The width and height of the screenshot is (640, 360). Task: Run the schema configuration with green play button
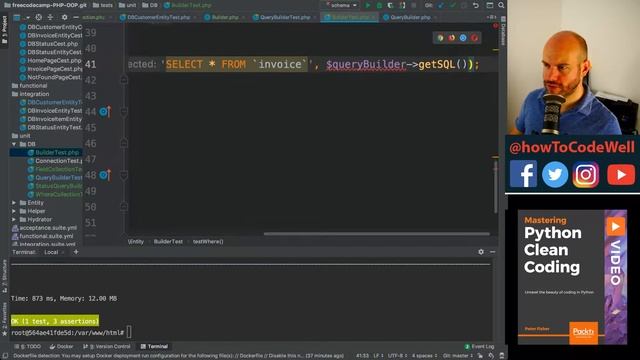coord(368,5)
